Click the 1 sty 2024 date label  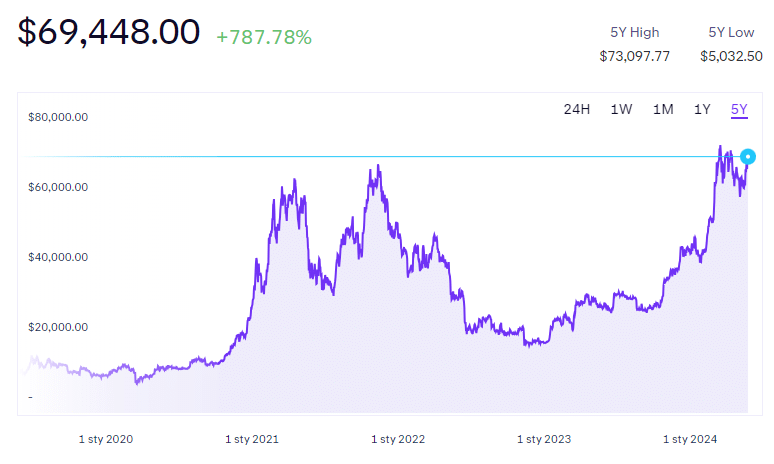(x=690, y=439)
